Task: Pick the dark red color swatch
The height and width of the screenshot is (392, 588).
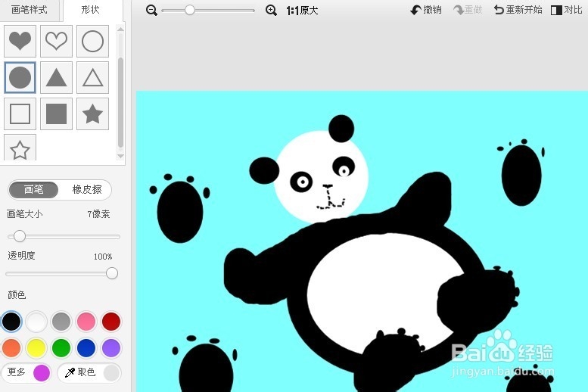Action: point(111,322)
